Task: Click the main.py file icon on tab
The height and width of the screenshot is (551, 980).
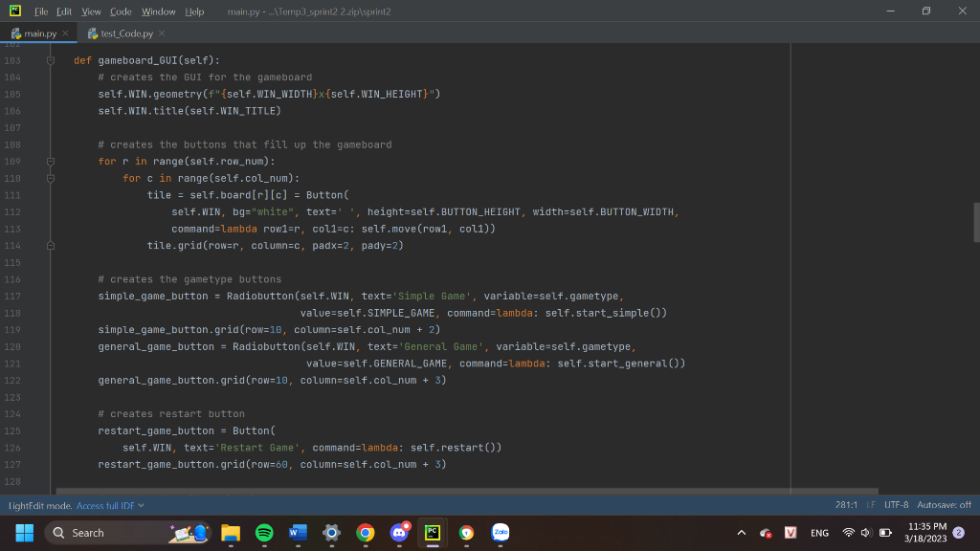Action: (16, 33)
